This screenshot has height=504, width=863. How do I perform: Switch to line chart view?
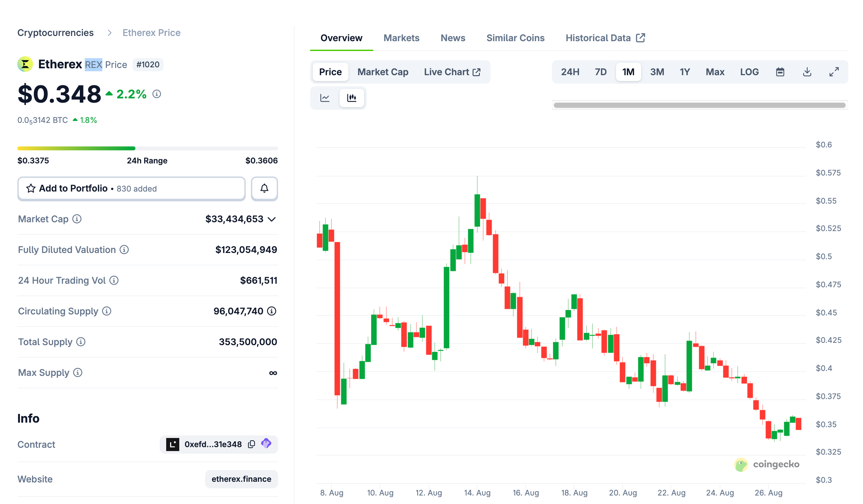(x=325, y=98)
